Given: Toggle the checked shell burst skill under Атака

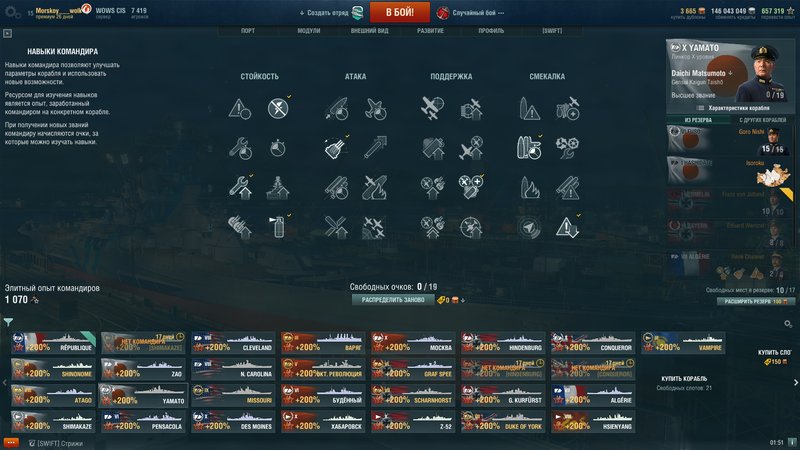Looking at the screenshot, I should pos(336,147).
